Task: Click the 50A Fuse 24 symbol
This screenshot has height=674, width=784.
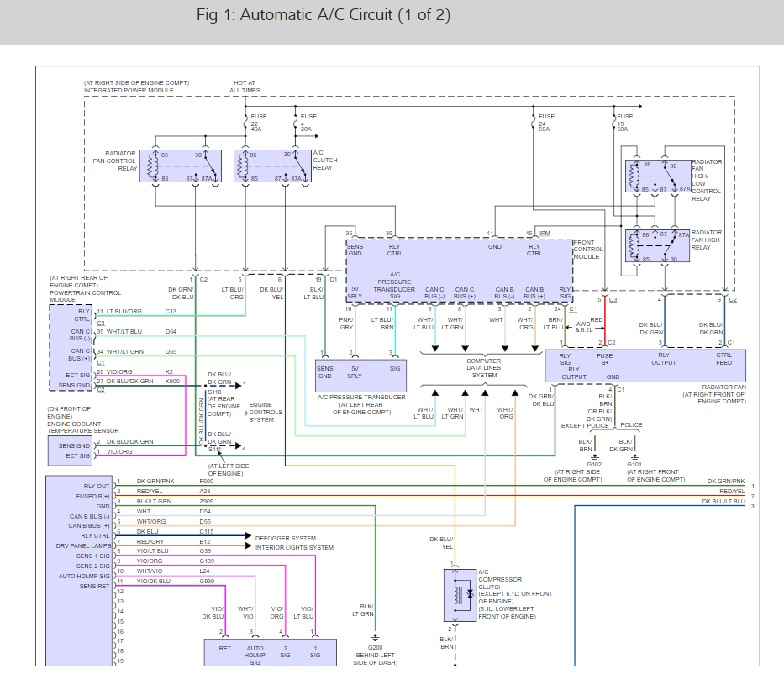Action: (x=533, y=120)
